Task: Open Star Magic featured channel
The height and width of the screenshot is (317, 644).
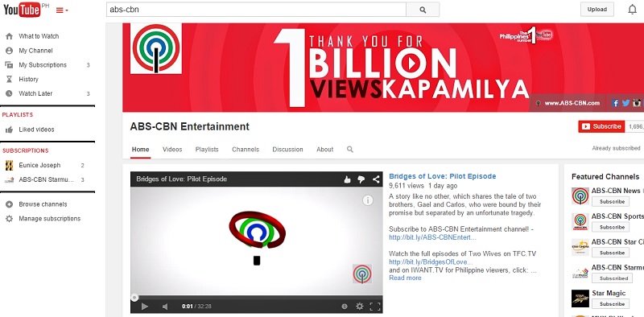Action: pyautogui.click(x=609, y=293)
